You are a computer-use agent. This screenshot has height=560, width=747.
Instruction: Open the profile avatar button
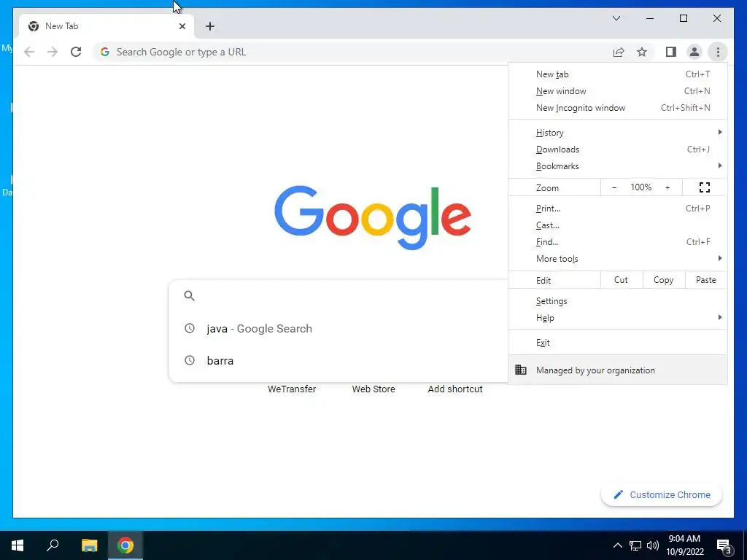pos(694,52)
